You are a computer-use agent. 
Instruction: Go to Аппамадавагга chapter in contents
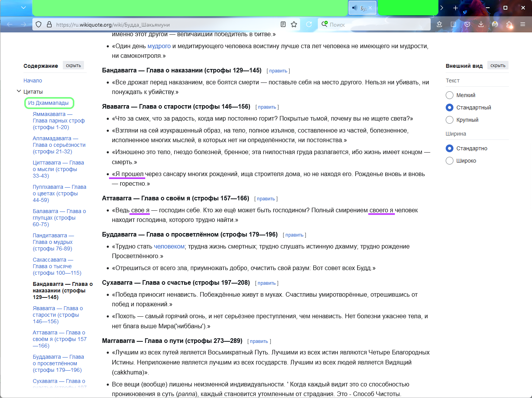click(x=59, y=145)
